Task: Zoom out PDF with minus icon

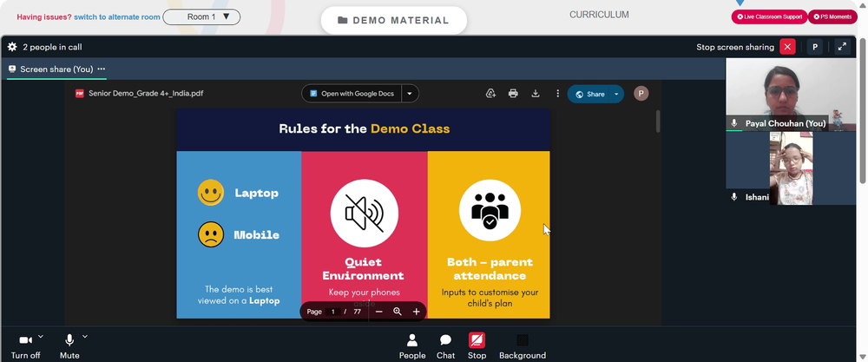Action: tap(378, 312)
